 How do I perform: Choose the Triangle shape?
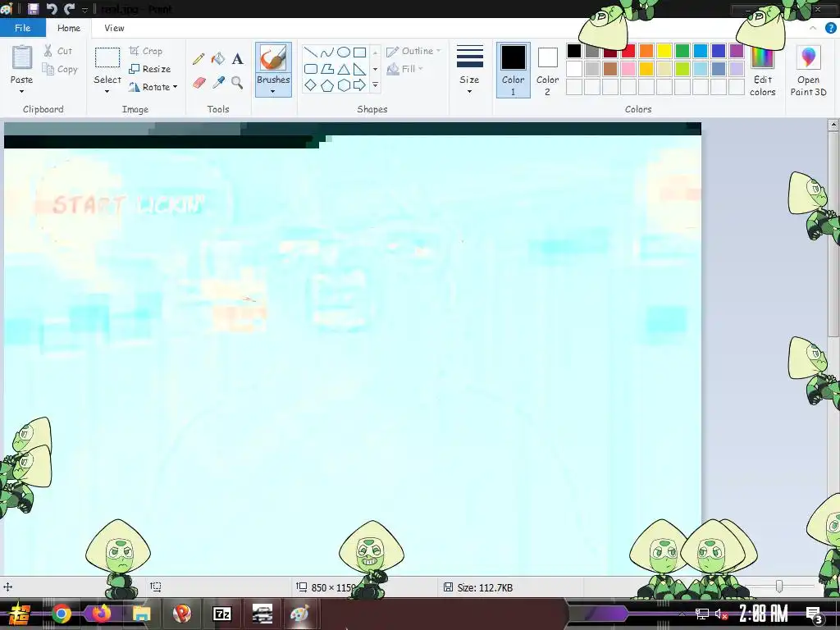tap(344, 69)
